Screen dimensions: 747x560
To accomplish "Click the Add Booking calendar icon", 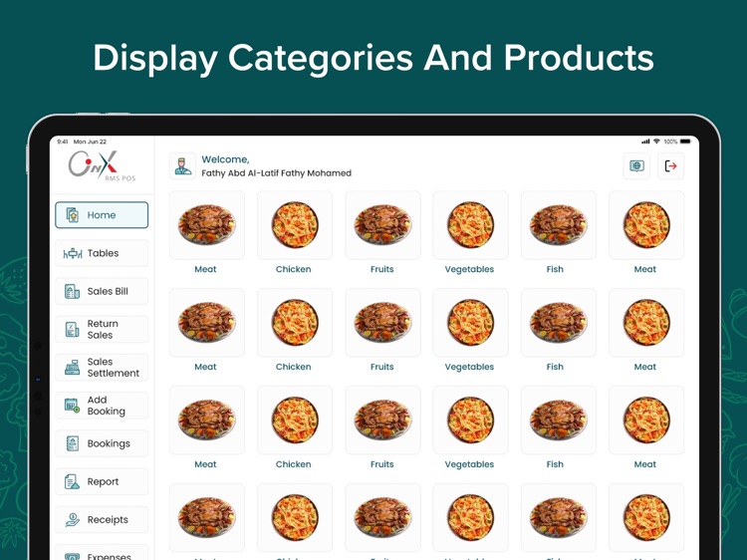I will click(x=72, y=406).
